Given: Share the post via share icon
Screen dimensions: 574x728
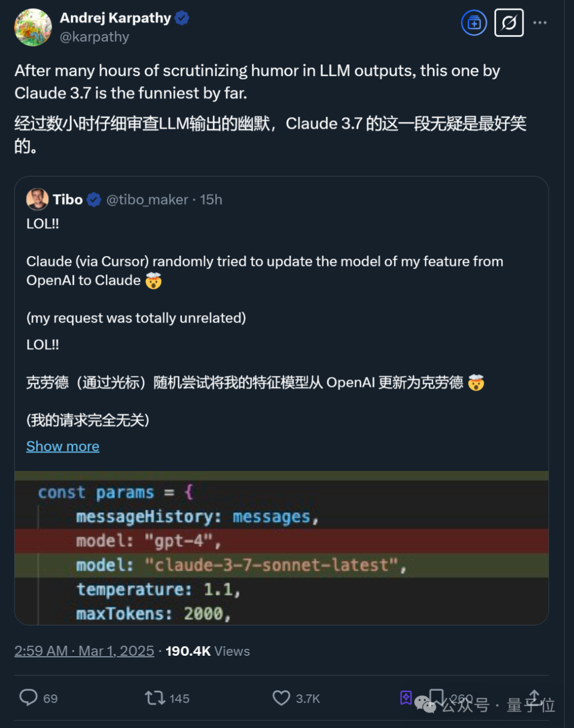Looking at the screenshot, I should 534,696.
